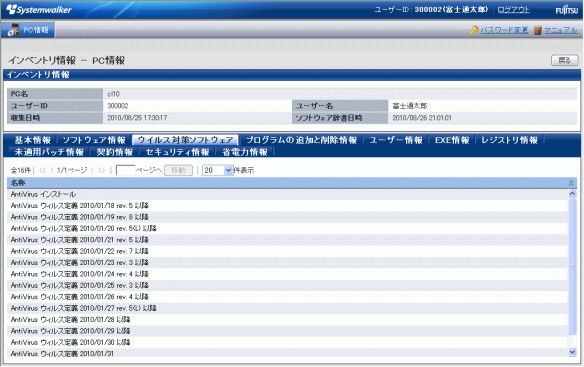The height and width of the screenshot is (367, 584).
Task: Select AntiVirus インストール row
Action: pos(288,194)
